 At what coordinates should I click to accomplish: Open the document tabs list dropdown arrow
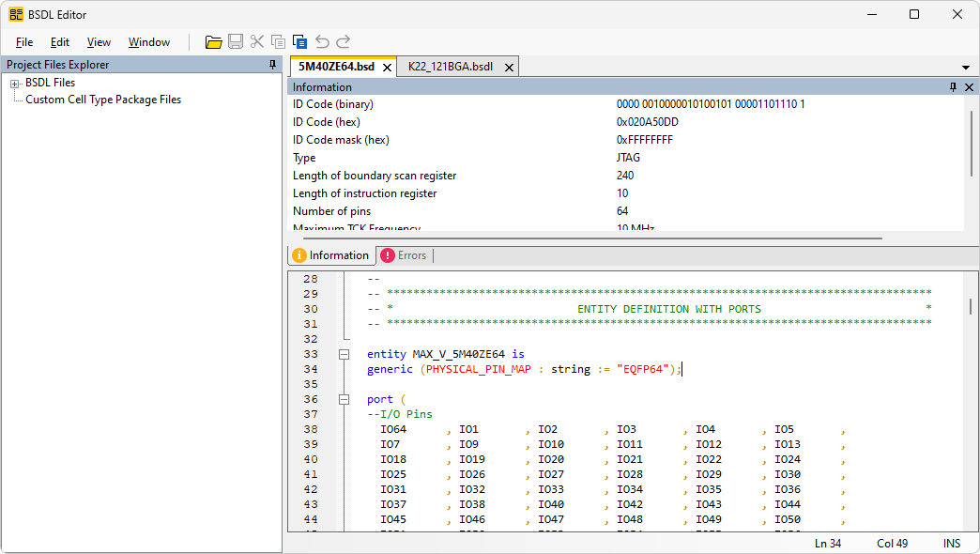click(x=966, y=68)
